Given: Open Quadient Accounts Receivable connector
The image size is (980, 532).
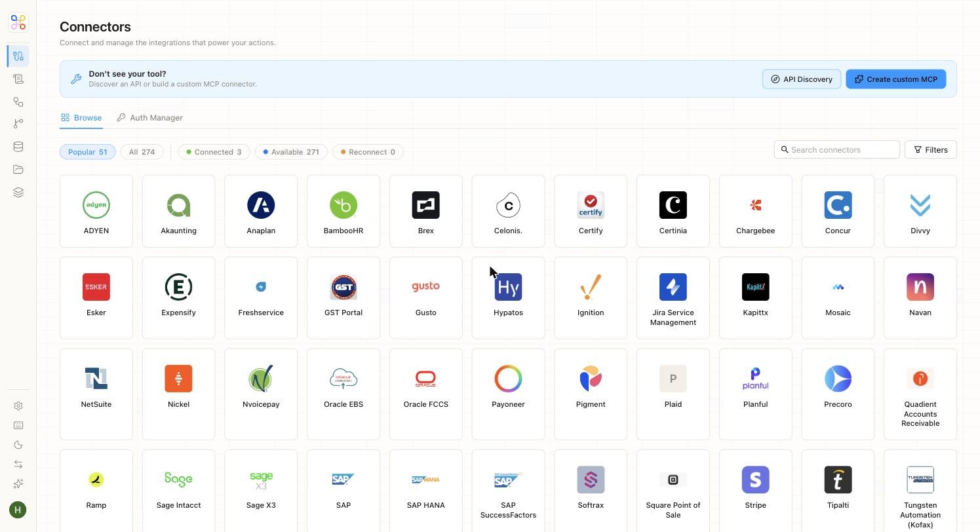Looking at the screenshot, I should [x=920, y=394].
